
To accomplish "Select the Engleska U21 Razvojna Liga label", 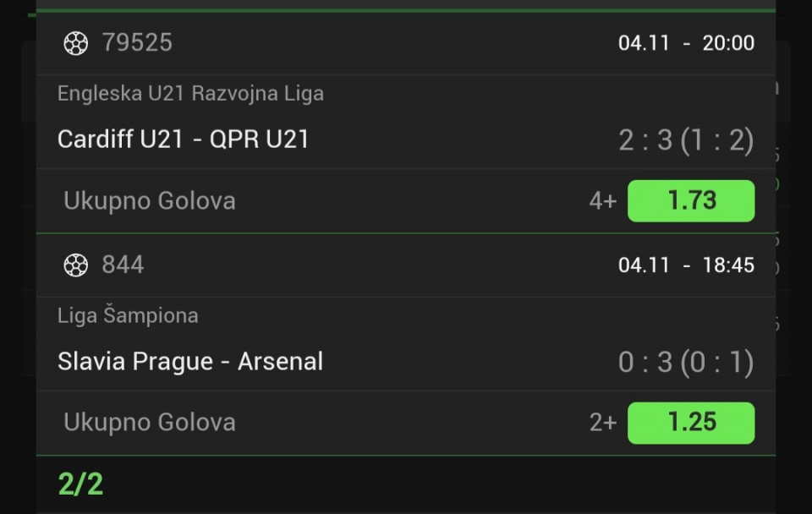I will click(190, 94).
